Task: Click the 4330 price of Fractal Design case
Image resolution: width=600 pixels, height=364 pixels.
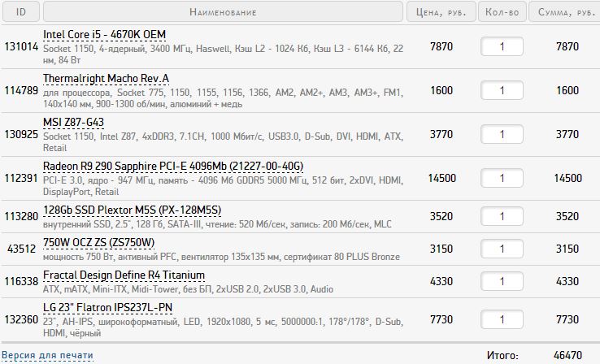Action: (441, 281)
